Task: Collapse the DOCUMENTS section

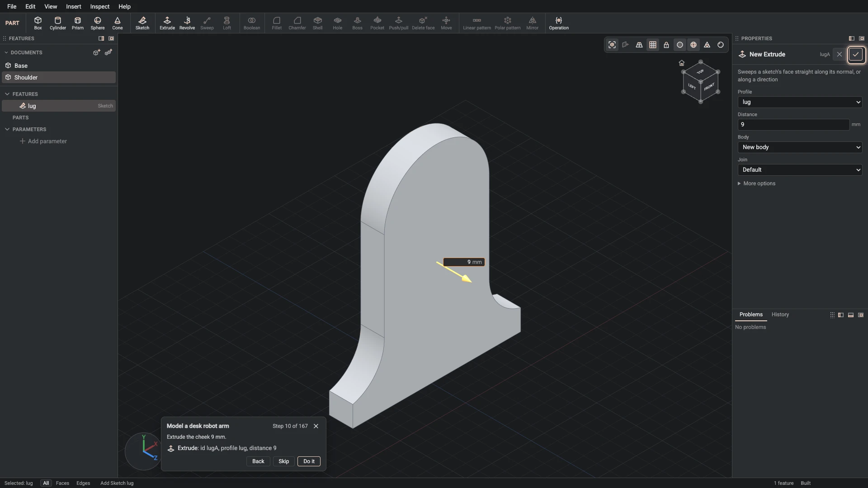Action: [6, 52]
